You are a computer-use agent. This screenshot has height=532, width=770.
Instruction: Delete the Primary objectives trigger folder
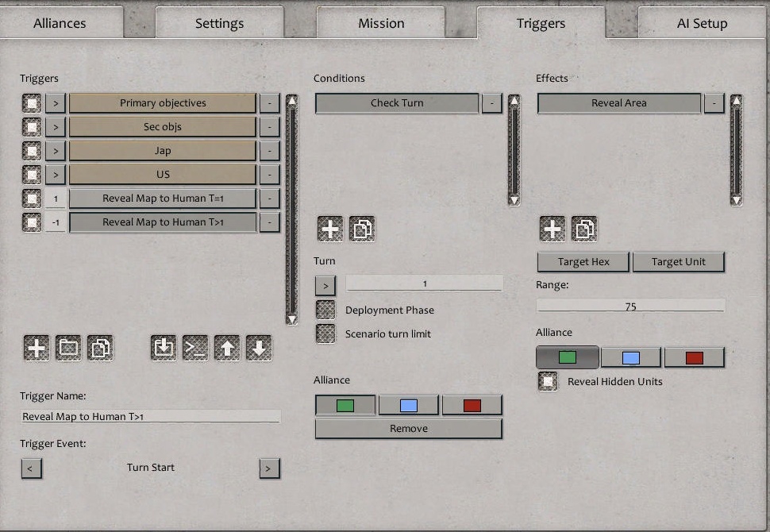(x=270, y=103)
